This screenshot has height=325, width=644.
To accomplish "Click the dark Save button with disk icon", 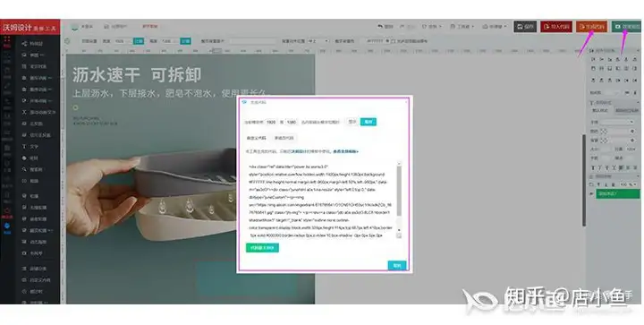I will point(525,27).
